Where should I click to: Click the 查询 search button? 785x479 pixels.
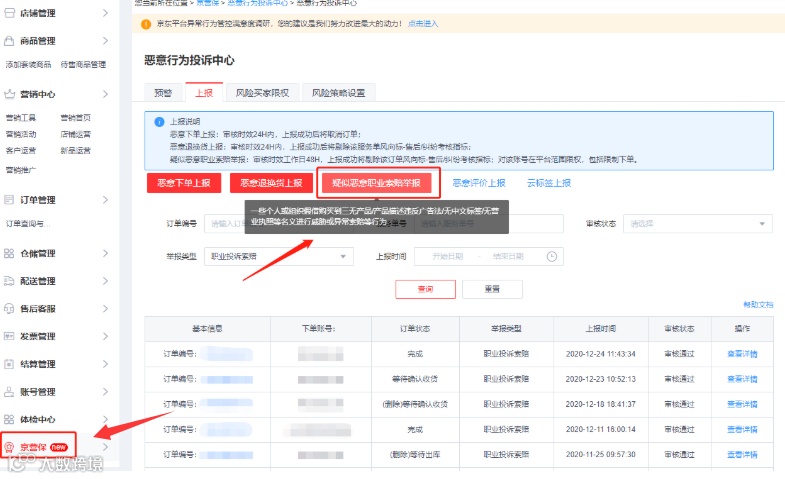426,289
